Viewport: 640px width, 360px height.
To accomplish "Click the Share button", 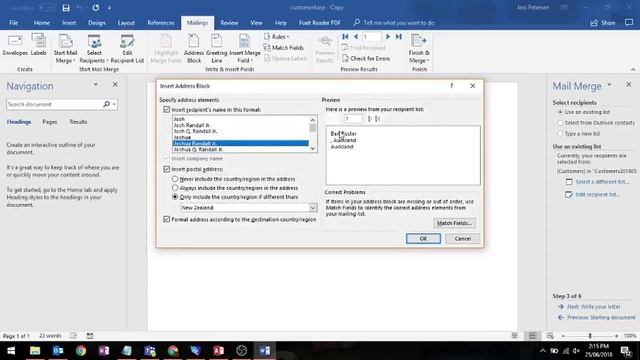I will 602,23.
